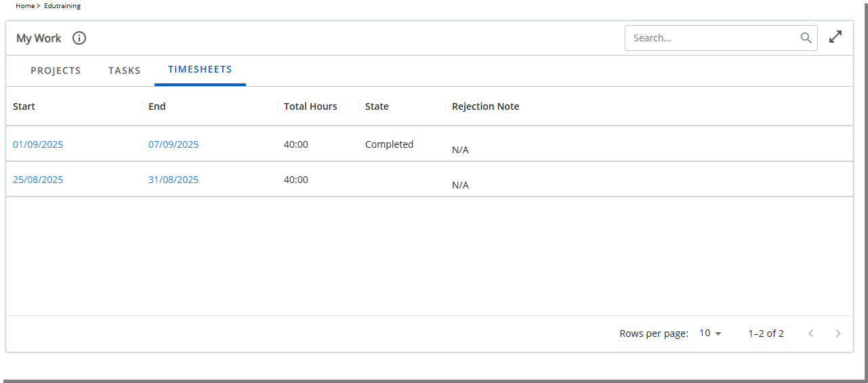Switch to the Tasks tab
Image resolution: width=868 pixels, height=383 pixels.
(x=125, y=70)
